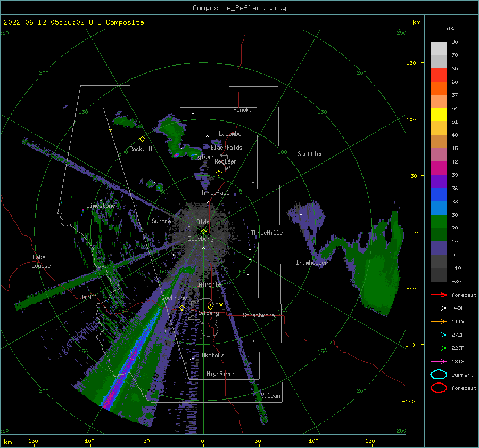Click the Lake Louise label

click(42, 262)
